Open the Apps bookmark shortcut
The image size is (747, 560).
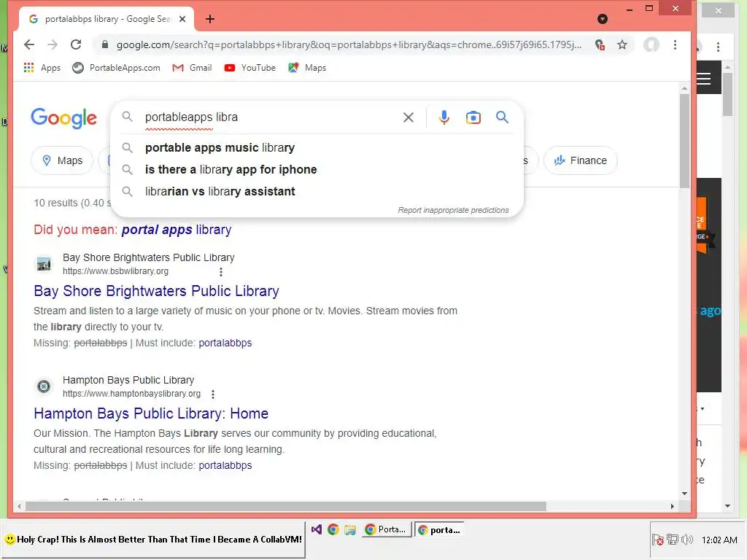(42, 68)
